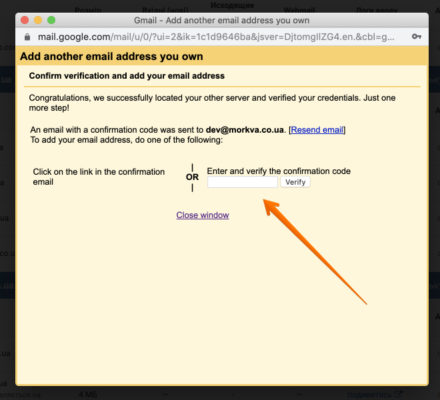Click the OR separator label
The height and width of the screenshot is (400, 440).
(x=192, y=177)
